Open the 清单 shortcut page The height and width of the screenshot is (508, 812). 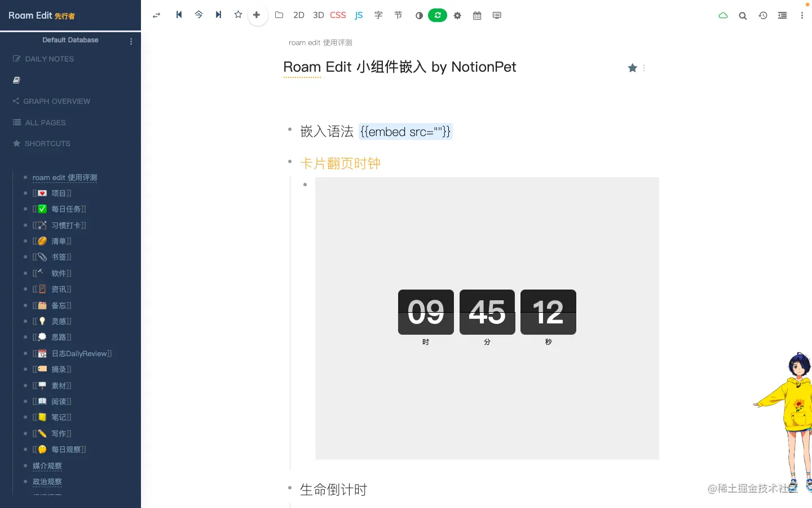(52, 241)
